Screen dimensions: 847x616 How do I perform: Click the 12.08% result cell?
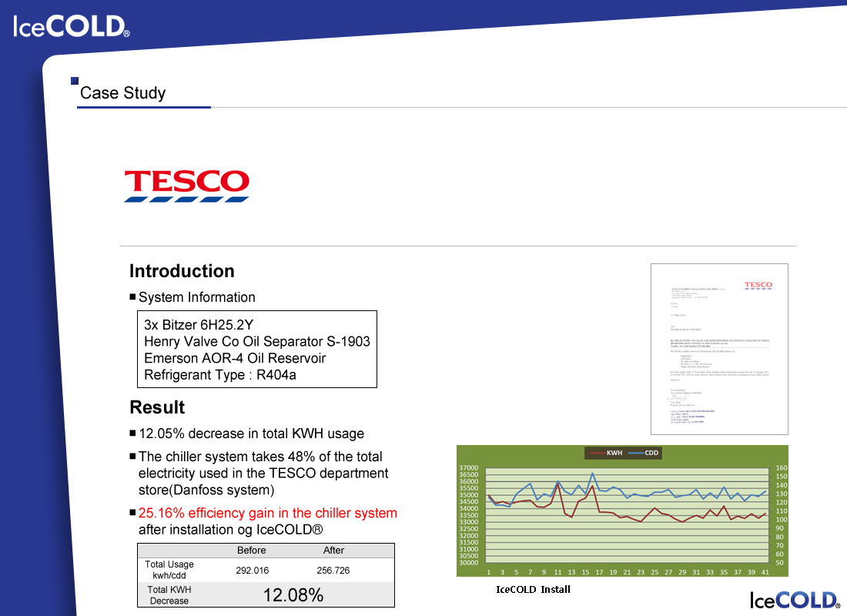pyautogui.click(x=293, y=595)
